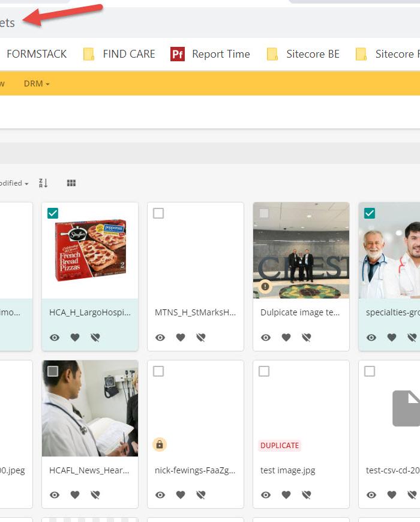420x522 pixels.
Task: Preview nick-fewings-FaaZg asset eye icon
Action: click(x=160, y=495)
